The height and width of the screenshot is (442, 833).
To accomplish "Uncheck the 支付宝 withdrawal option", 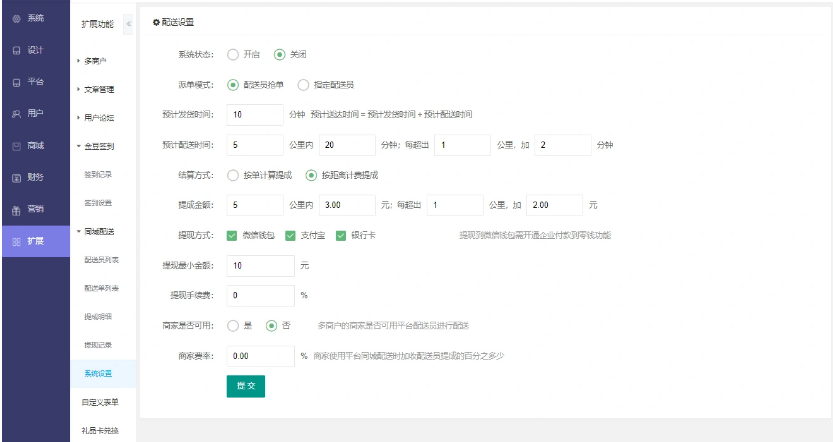I will (x=291, y=236).
